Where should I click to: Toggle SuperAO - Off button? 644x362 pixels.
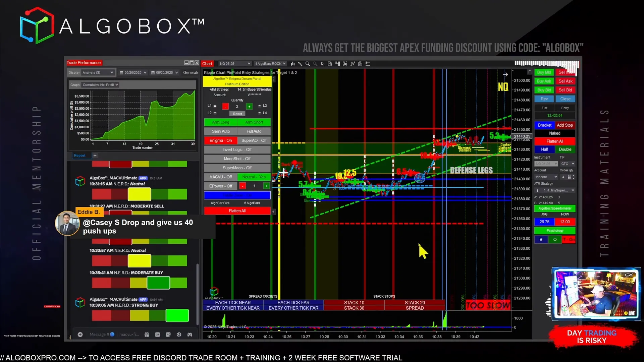[254, 140]
